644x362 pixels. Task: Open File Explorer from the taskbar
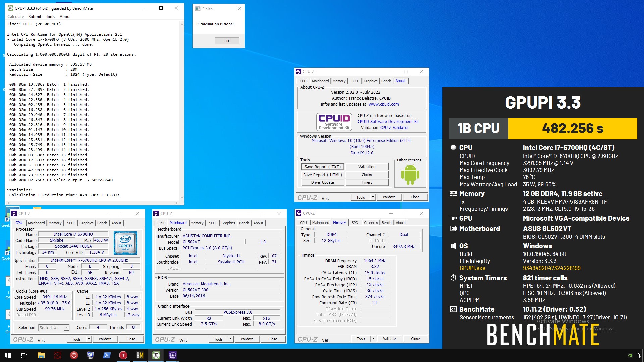click(41, 355)
